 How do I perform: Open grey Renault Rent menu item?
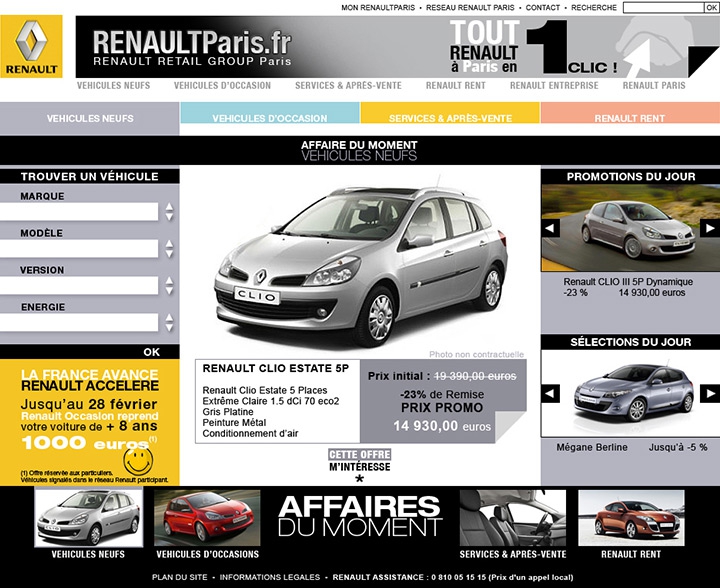456,85
